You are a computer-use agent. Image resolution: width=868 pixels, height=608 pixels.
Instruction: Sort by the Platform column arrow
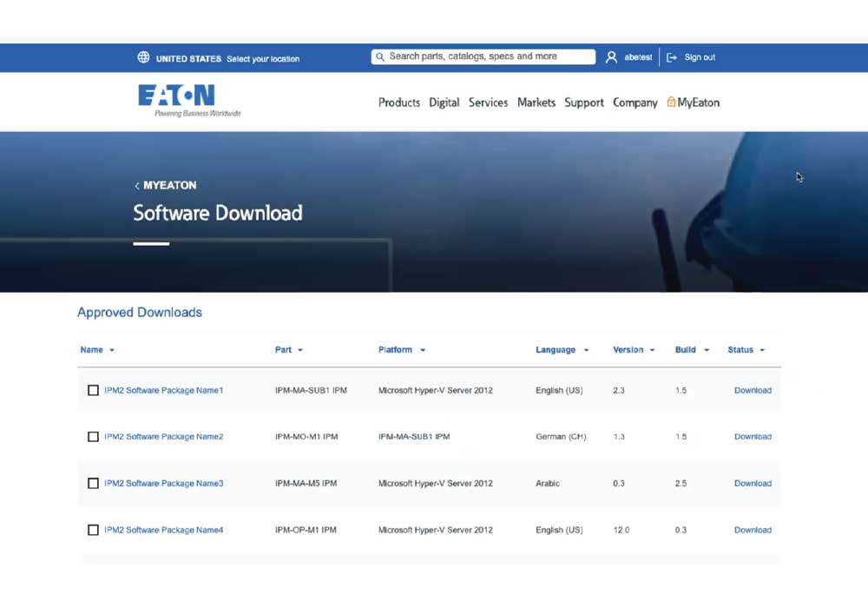click(423, 350)
